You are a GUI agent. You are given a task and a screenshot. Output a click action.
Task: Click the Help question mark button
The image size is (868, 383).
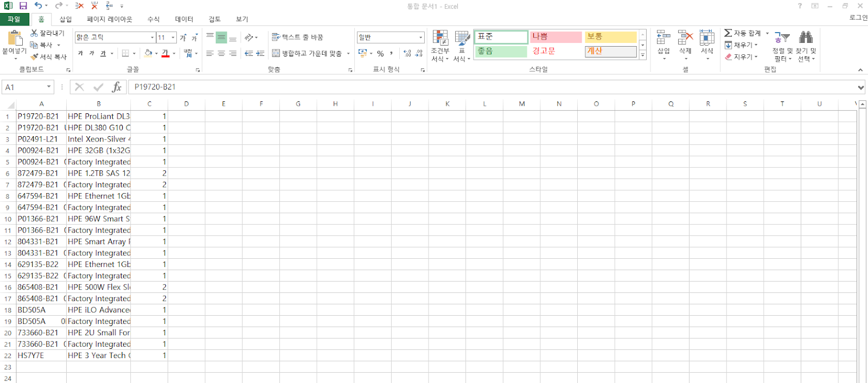800,6
